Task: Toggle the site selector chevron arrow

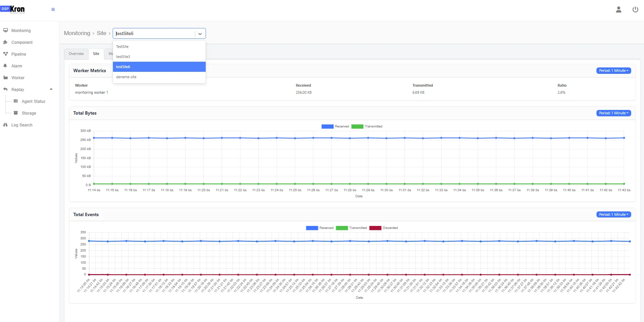Action: click(x=200, y=34)
